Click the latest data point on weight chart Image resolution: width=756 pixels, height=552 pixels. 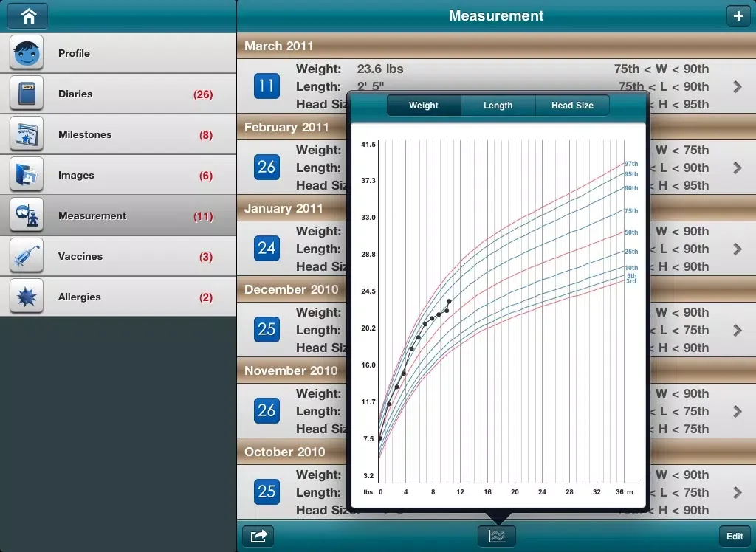(x=449, y=301)
